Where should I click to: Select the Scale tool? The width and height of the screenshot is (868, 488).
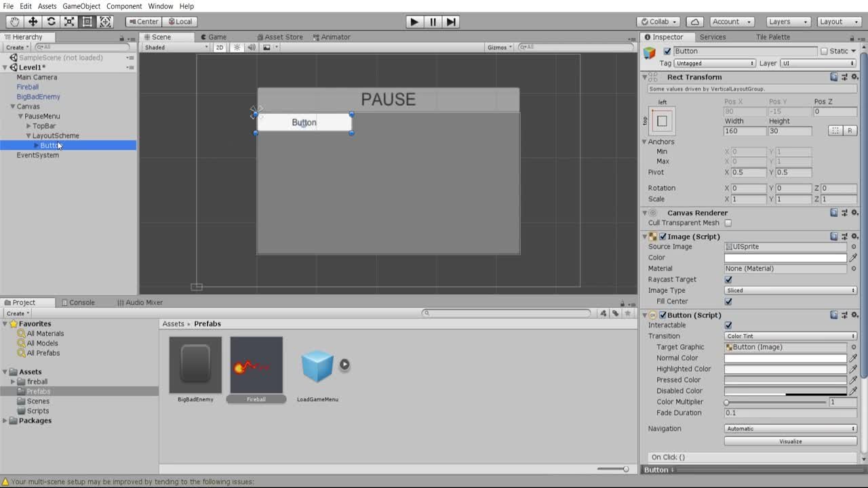(x=69, y=22)
